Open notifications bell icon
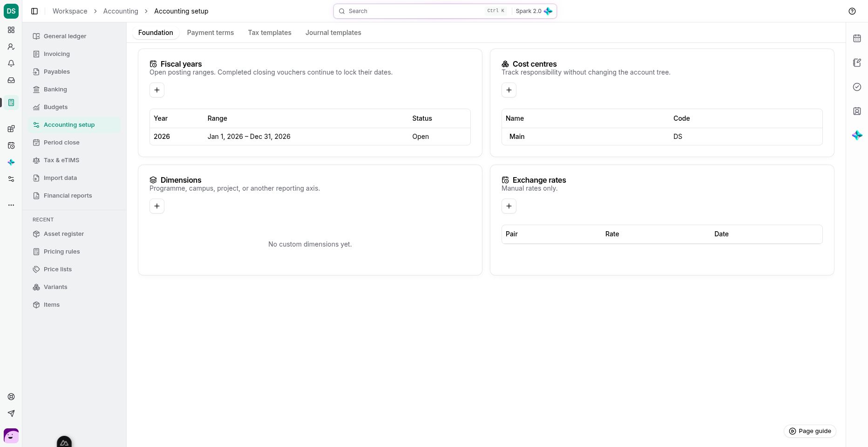Image resolution: width=868 pixels, height=447 pixels. pos(11,63)
